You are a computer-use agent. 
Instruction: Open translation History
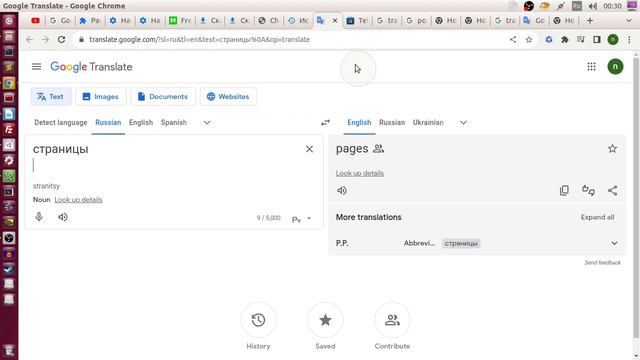(258, 320)
